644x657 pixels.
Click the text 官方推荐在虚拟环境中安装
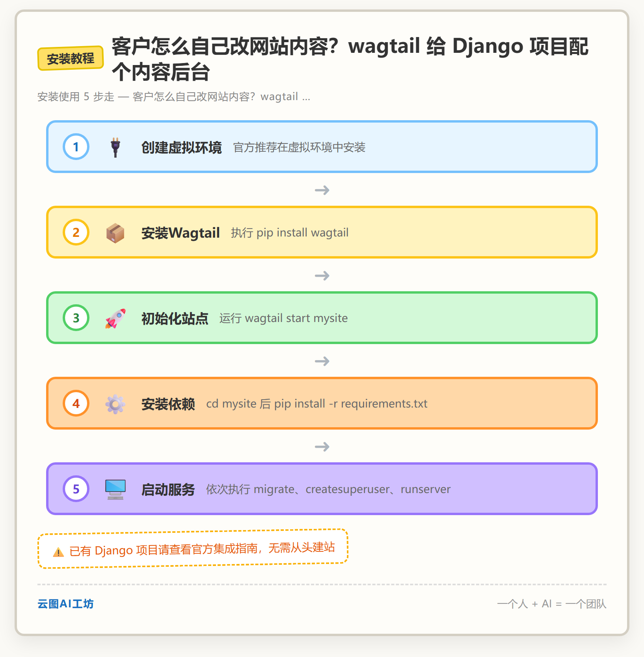click(x=299, y=147)
